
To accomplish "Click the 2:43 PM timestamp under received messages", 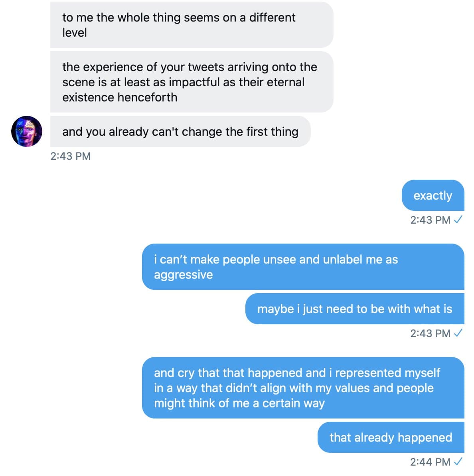I will tap(71, 156).
